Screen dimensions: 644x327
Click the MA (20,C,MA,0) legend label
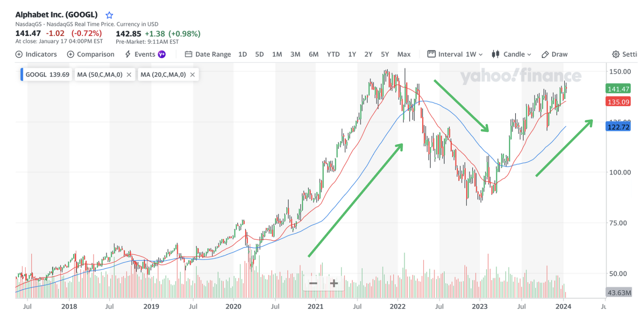click(163, 74)
